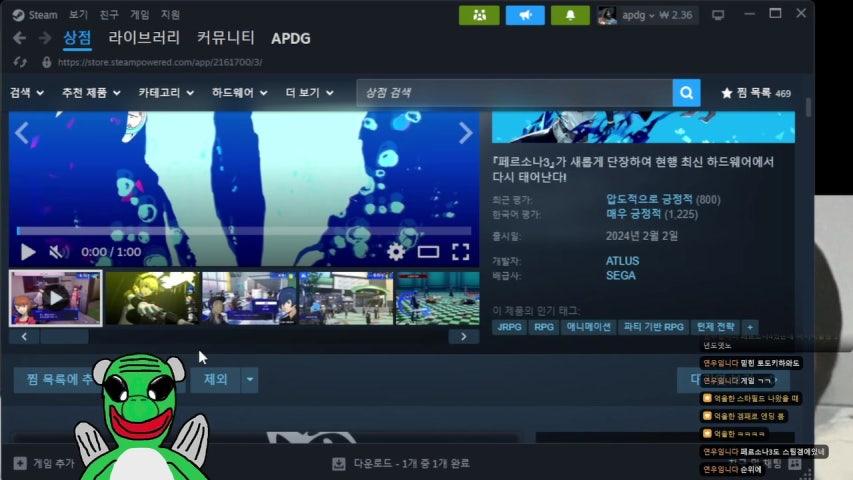853x480 pixels.
Task: Expand the 하드웨어 dropdown
Action: [239, 93]
